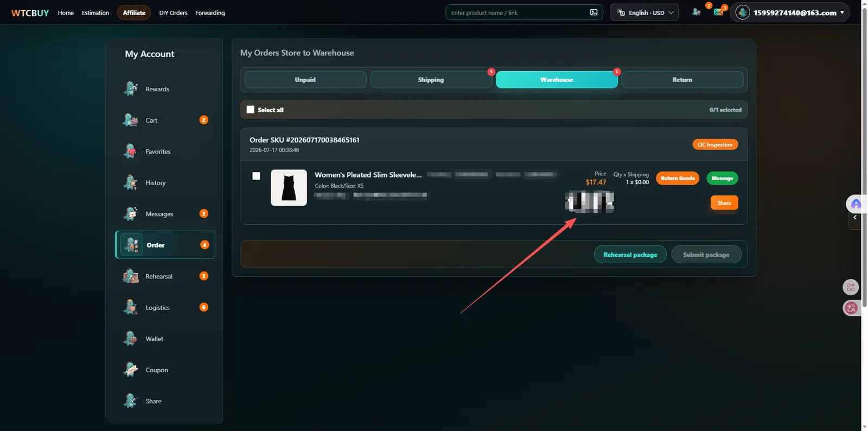Select the Order sidebar item
This screenshot has height=431, width=868.
[x=165, y=245]
